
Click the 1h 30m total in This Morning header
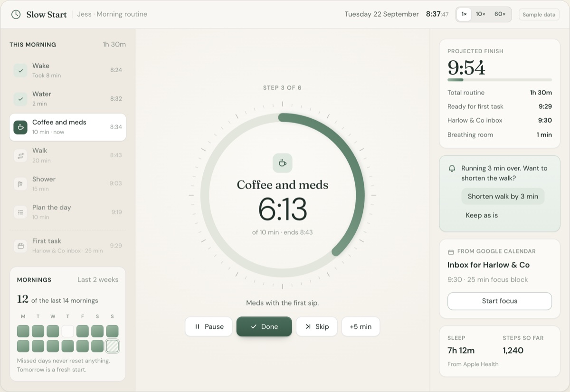(x=114, y=44)
